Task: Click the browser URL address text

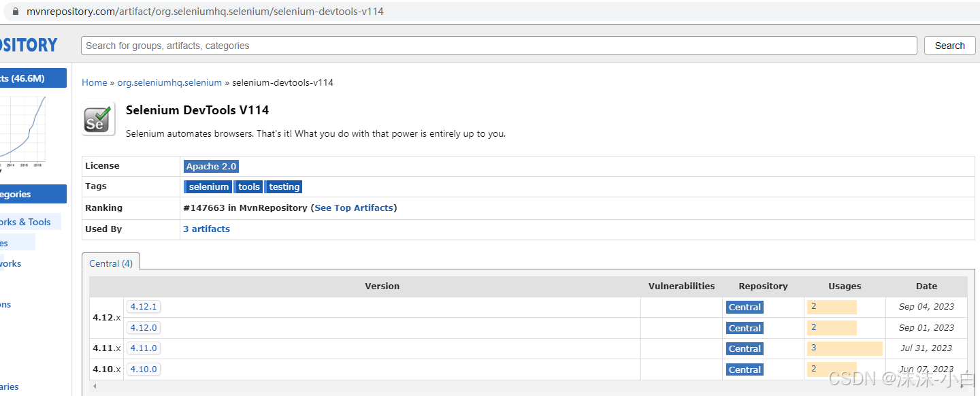Action: coord(205,12)
